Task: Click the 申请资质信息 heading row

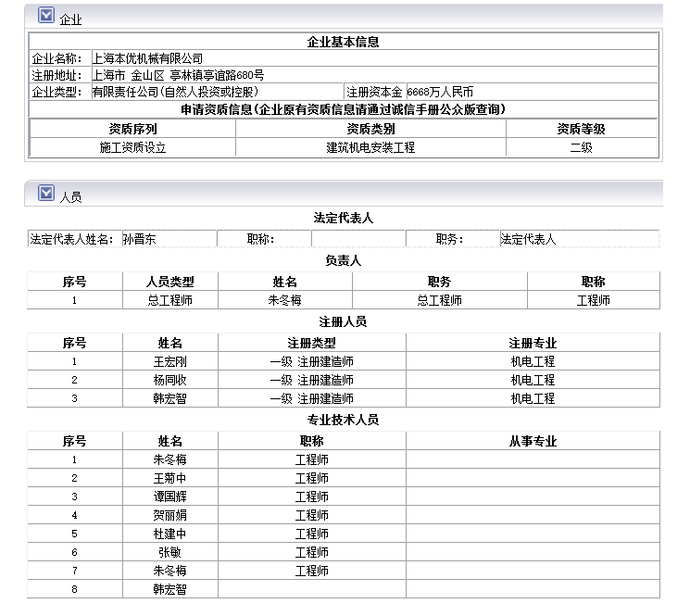Action: coord(344,109)
